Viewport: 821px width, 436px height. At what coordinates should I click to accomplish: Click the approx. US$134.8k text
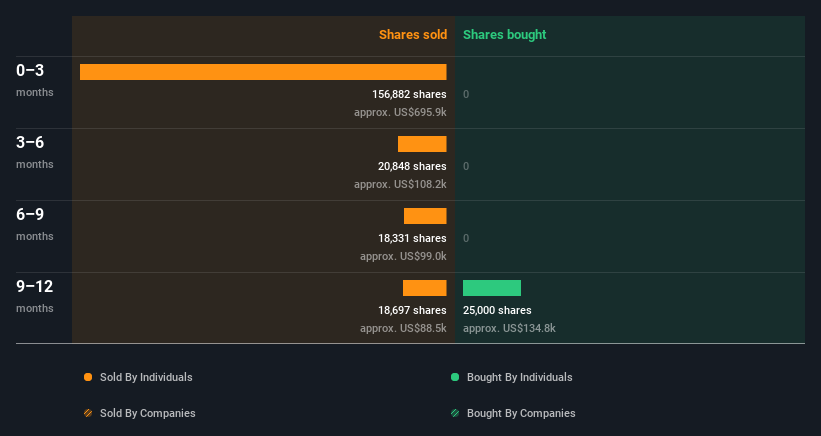click(x=509, y=328)
